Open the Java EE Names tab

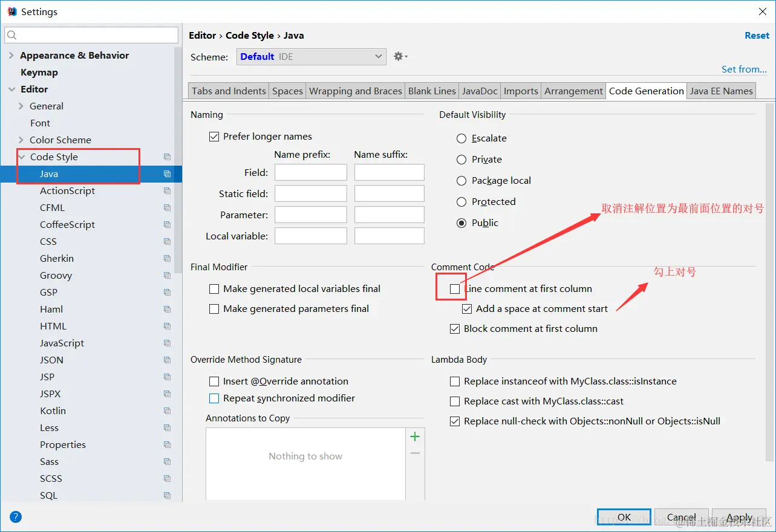point(721,91)
